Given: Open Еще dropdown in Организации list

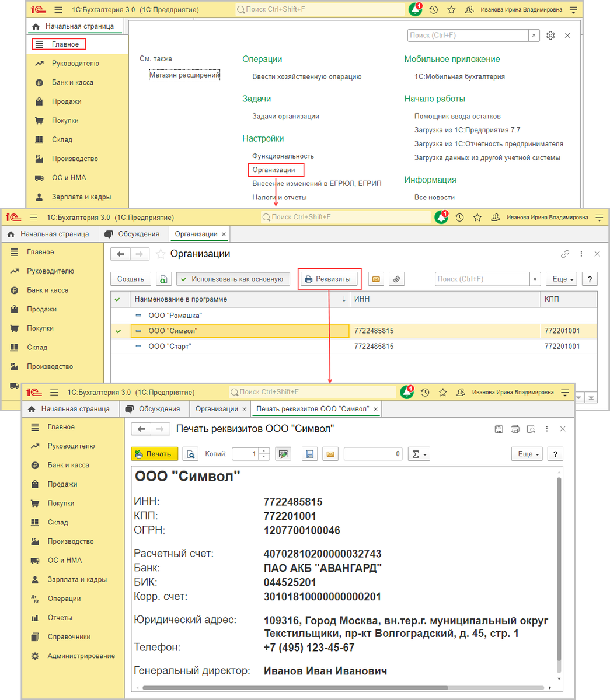Looking at the screenshot, I should 563,279.
